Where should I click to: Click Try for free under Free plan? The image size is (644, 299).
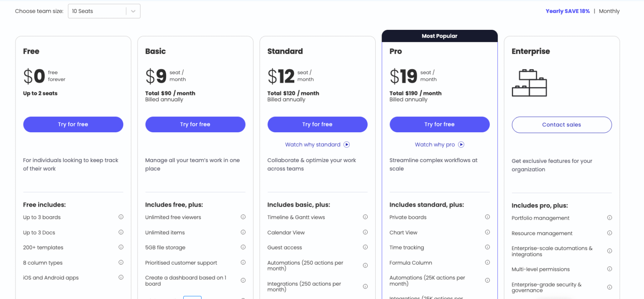pos(73,124)
